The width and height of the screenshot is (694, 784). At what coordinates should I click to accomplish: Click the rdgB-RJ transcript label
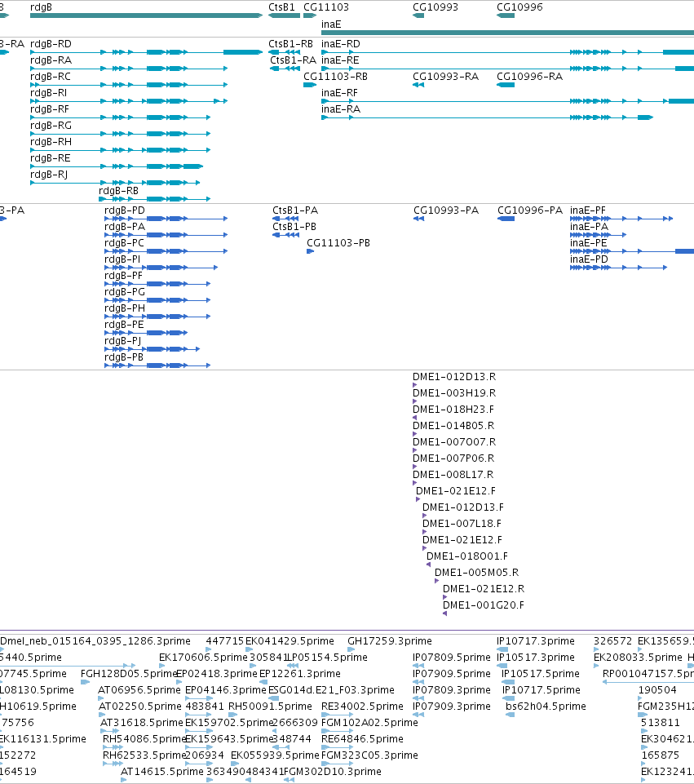click(49, 175)
